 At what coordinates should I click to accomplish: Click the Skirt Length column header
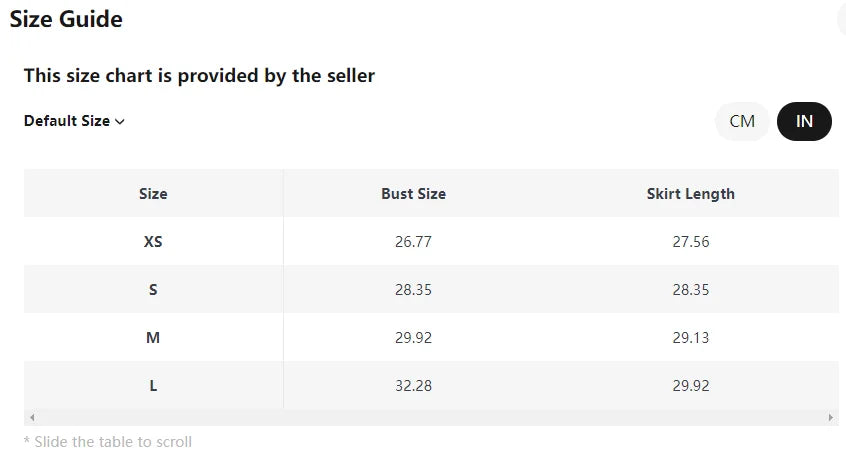tap(690, 194)
